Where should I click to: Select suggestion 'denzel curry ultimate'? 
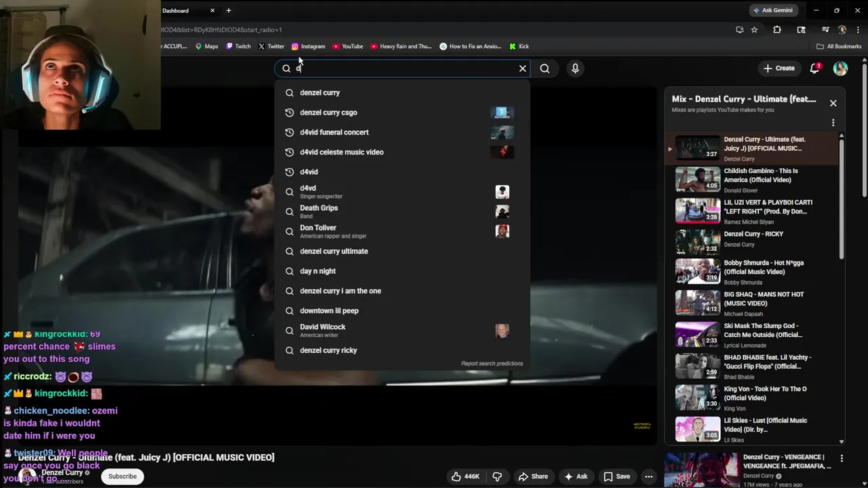coord(401,251)
